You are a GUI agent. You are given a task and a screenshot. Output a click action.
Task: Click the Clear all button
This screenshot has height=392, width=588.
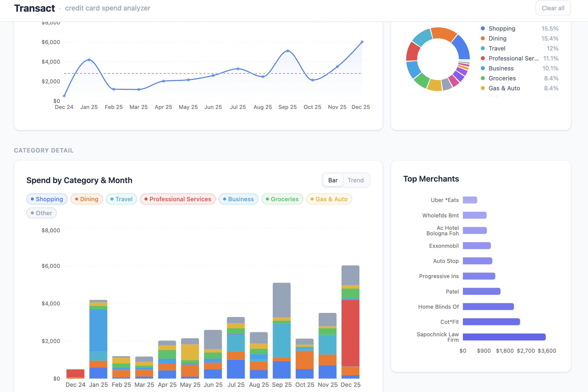(553, 8)
